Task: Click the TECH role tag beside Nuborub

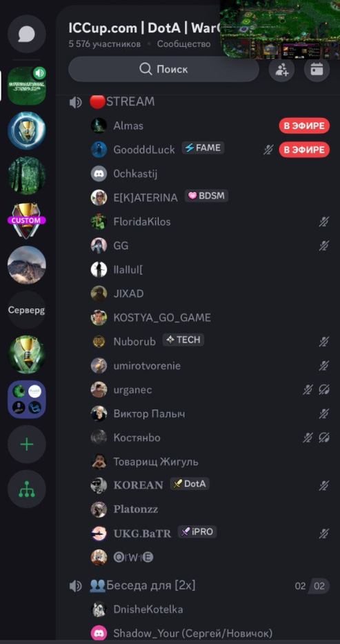Action: pyautogui.click(x=183, y=340)
